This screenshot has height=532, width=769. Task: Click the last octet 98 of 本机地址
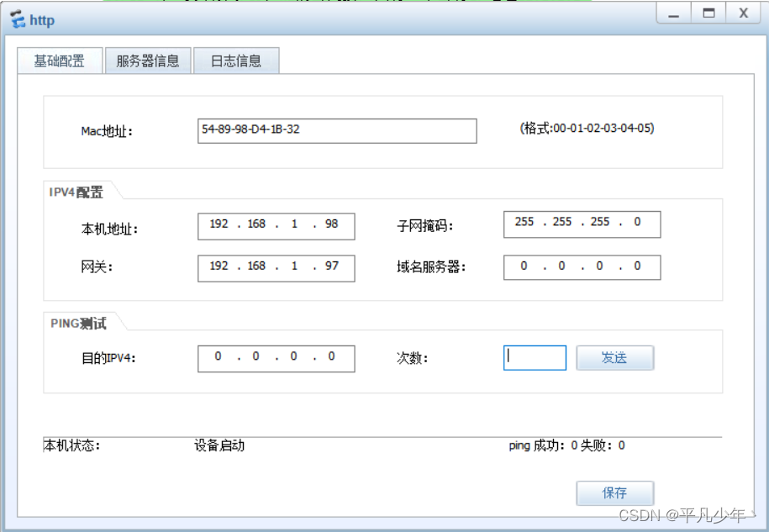pyautogui.click(x=331, y=224)
